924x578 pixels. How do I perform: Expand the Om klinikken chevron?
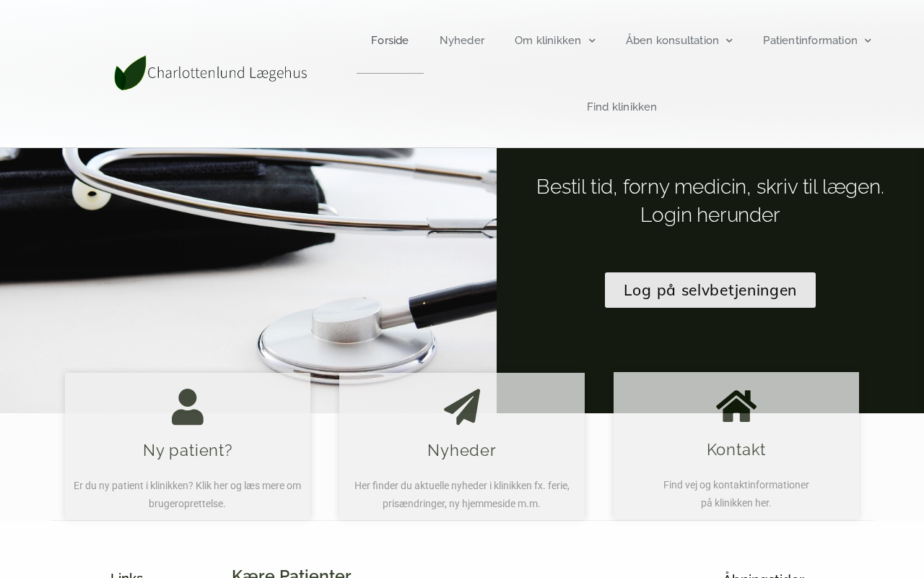click(592, 40)
